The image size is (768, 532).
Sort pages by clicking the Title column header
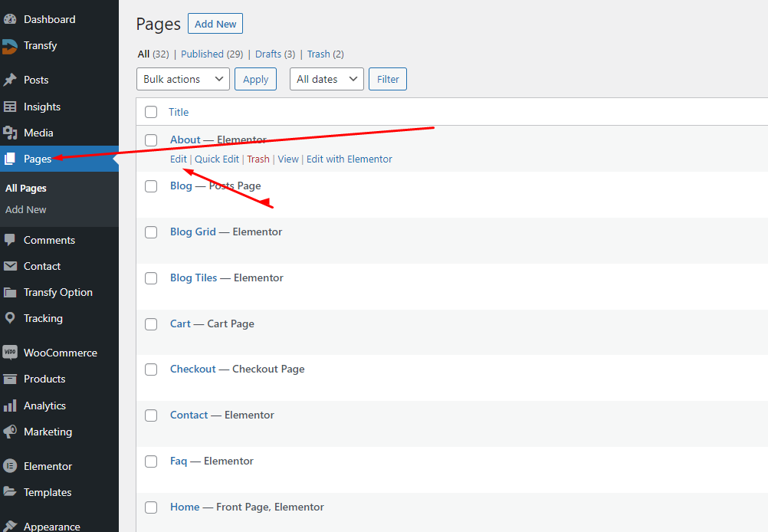pyautogui.click(x=178, y=112)
